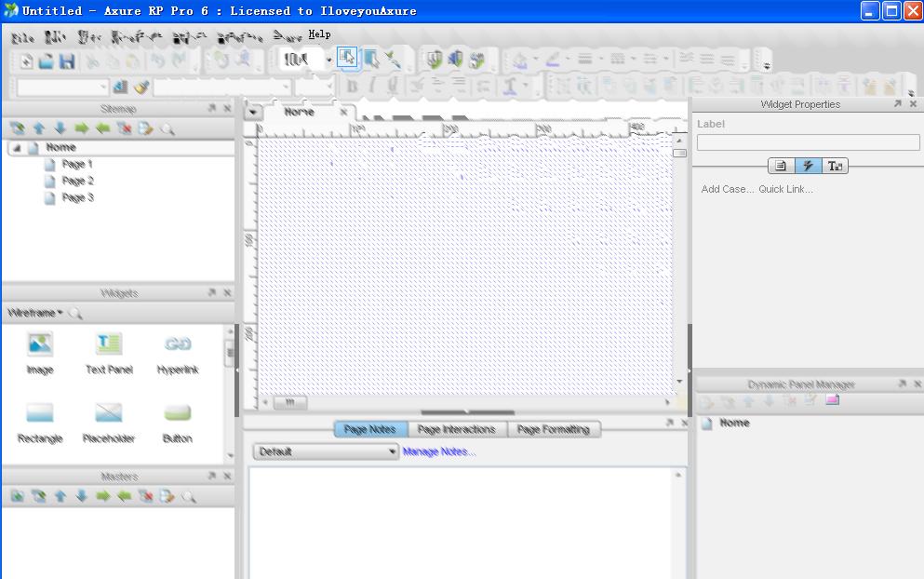The height and width of the screenshot is (579, 924).
Task: Open the Formatting tab button in Widget Properties
Action: (x=835, y=166)
